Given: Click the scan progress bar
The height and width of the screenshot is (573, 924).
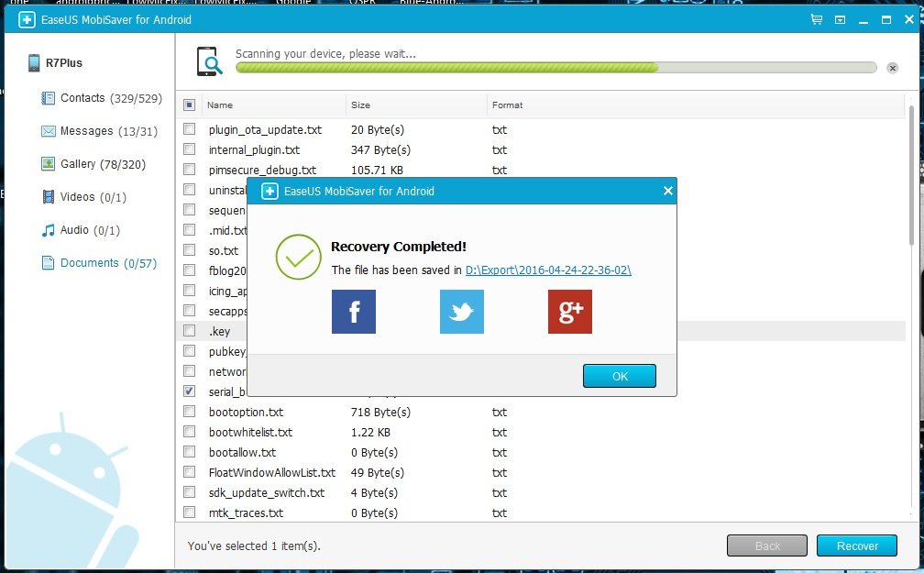Looking at the screenshot, I should [555, 68].
